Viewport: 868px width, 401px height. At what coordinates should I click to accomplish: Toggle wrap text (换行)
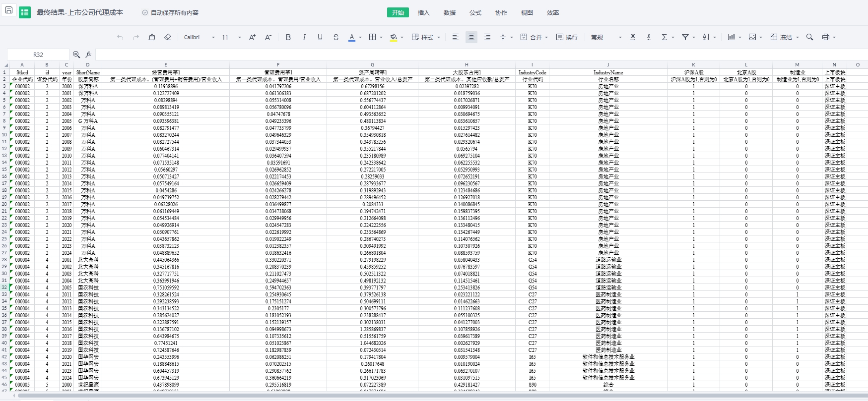click(567, 37)
